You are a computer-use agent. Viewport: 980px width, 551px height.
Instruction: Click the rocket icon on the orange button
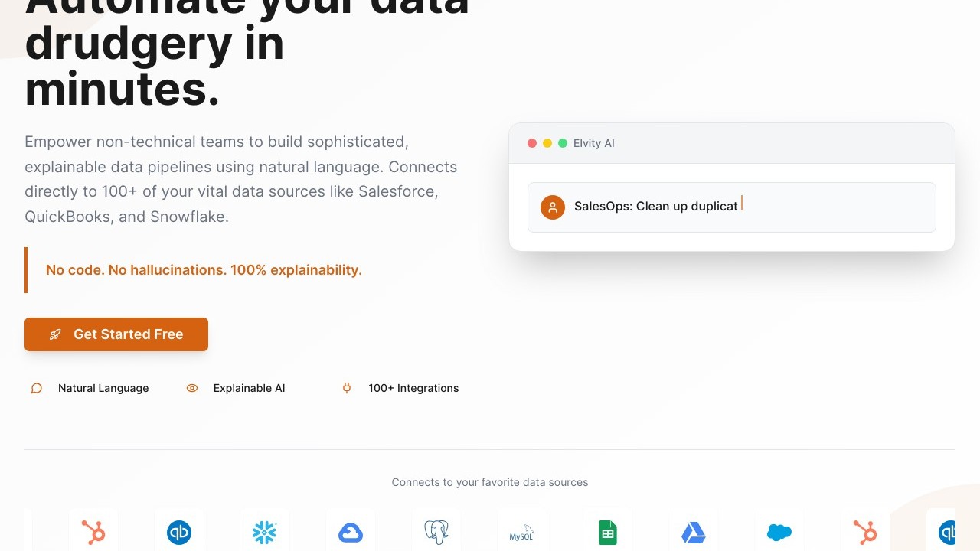pos(55,334)
